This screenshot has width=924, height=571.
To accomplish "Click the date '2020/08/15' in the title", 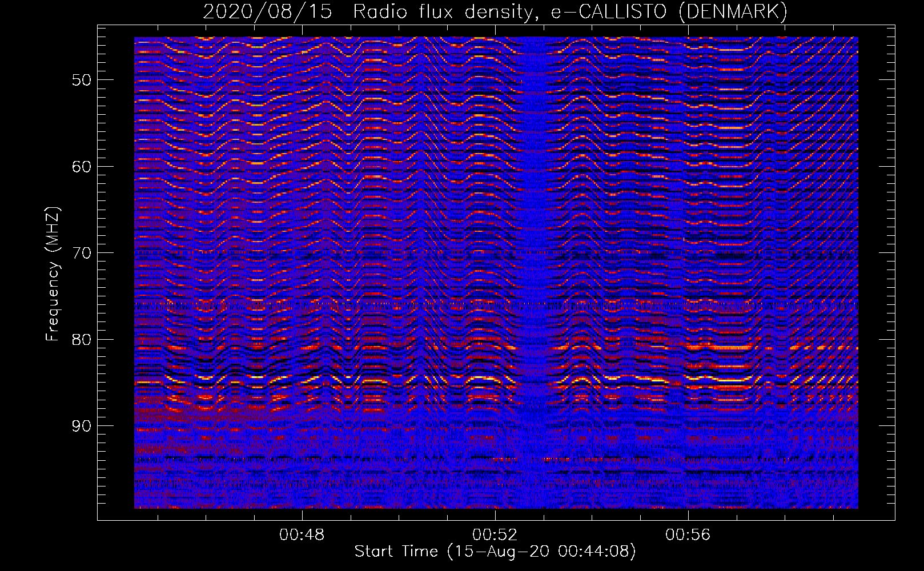I will [x=267, y=12].
